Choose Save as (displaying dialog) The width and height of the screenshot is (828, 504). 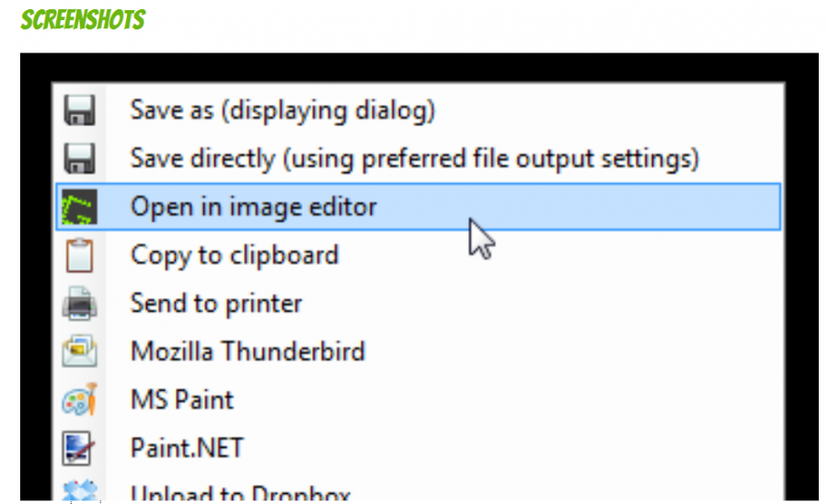click(x=282, y=110)
